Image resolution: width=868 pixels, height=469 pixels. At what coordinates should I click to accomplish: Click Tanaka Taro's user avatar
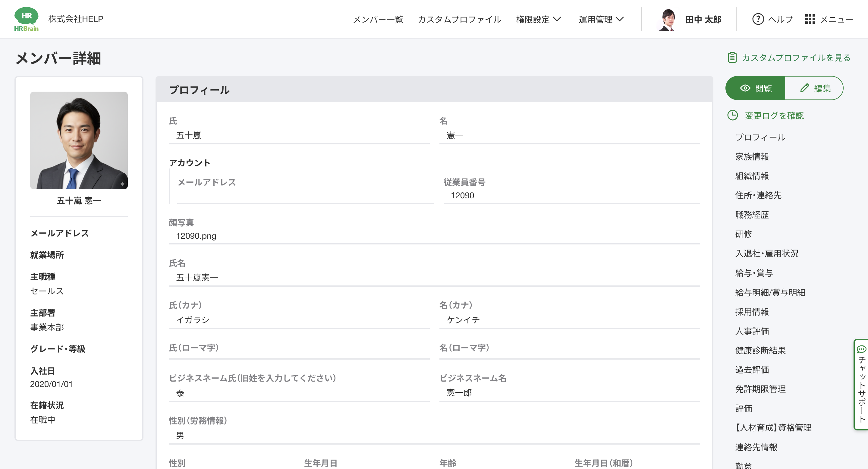pyautogui.click(x=668, y=20)
